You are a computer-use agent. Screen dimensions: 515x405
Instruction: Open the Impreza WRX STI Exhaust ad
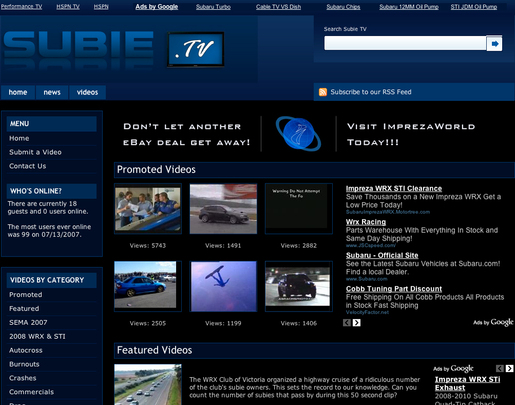click(467, 383)
